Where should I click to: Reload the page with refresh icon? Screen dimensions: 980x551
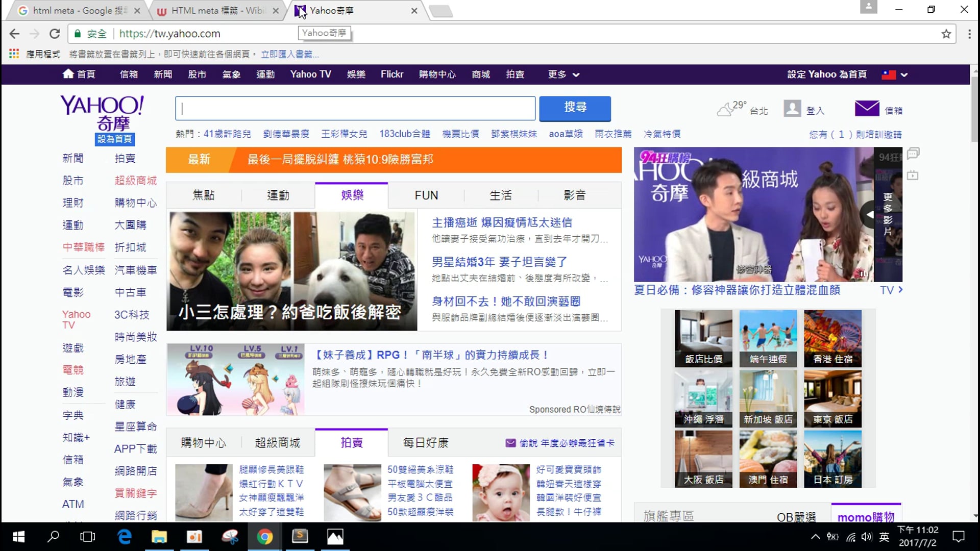tap(54, 34)
